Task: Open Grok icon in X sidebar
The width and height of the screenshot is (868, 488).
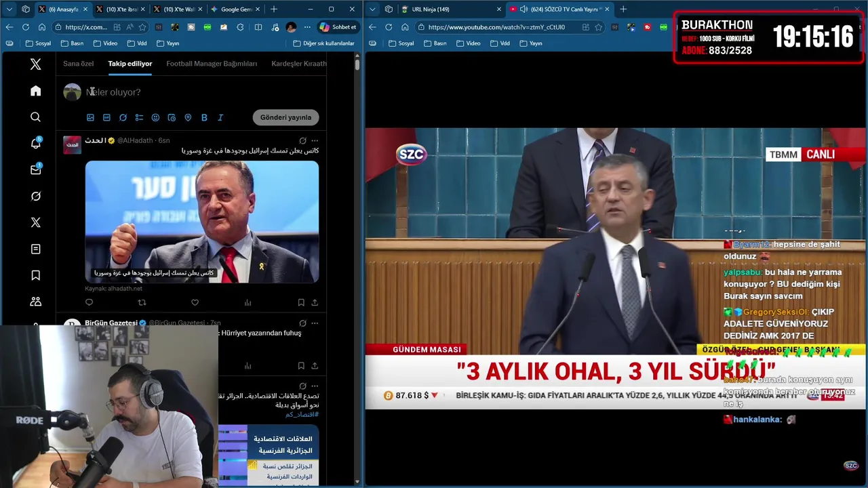Action: point(36,196)
